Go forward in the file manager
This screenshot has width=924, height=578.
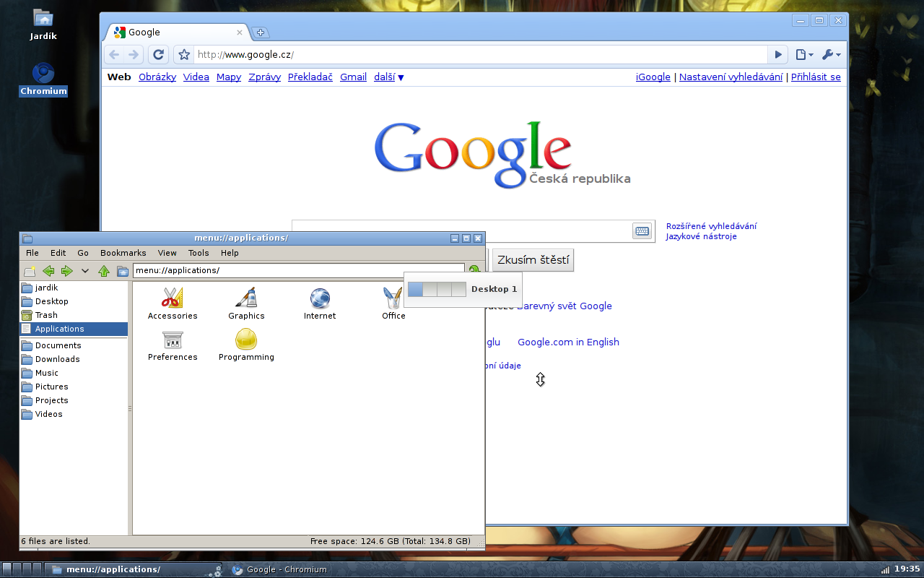tap(67, 271)
